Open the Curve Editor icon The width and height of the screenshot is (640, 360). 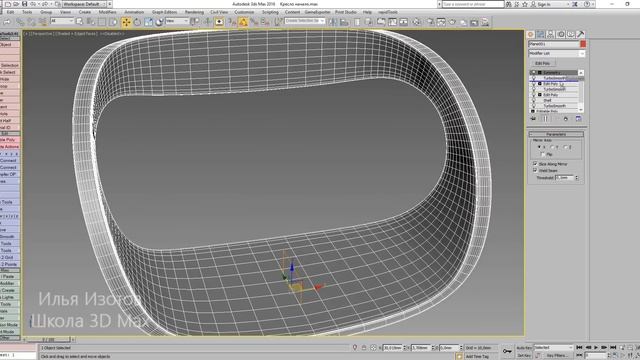[392, 22]
